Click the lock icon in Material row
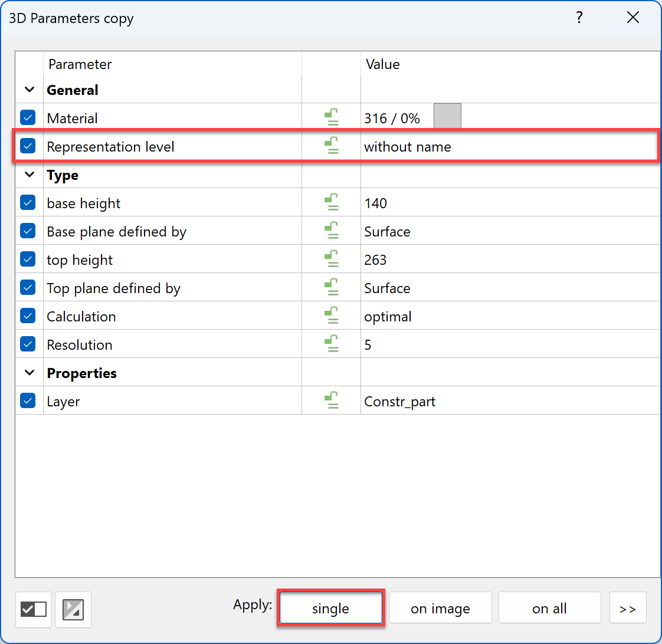The image size is (662, 644). 332,118
